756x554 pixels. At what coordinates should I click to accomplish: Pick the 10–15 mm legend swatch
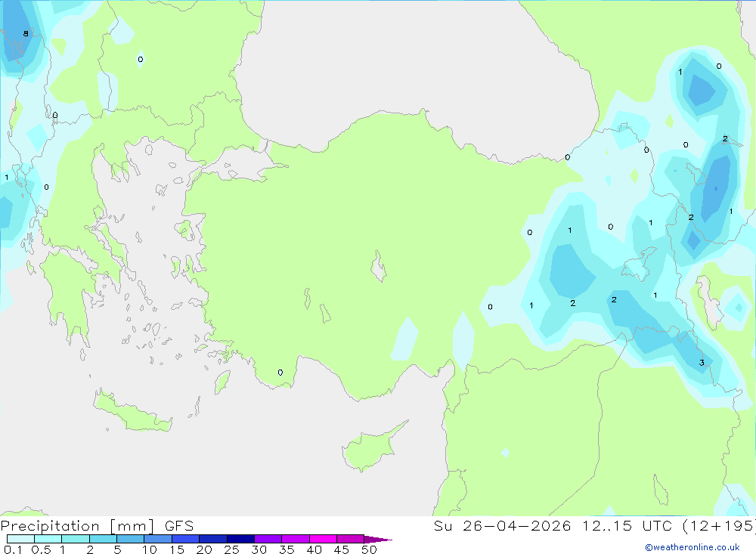tap(158, 539)
